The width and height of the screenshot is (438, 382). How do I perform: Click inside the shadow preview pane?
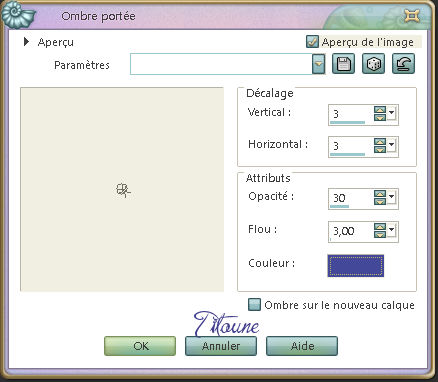[x=122, y=190]
